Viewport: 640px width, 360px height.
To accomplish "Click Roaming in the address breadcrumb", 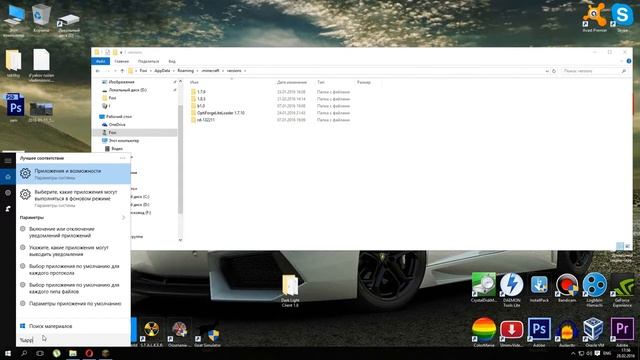I will pyautogui.click(x=185, y=71).
